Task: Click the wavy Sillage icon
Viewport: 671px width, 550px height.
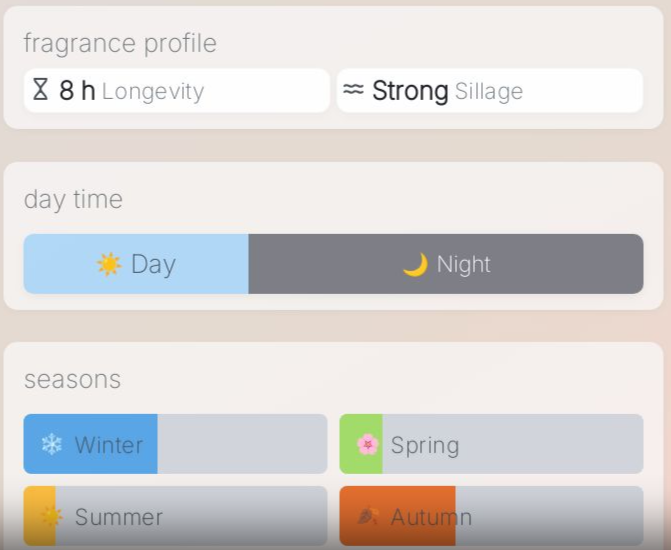Action: click(353, 90)
